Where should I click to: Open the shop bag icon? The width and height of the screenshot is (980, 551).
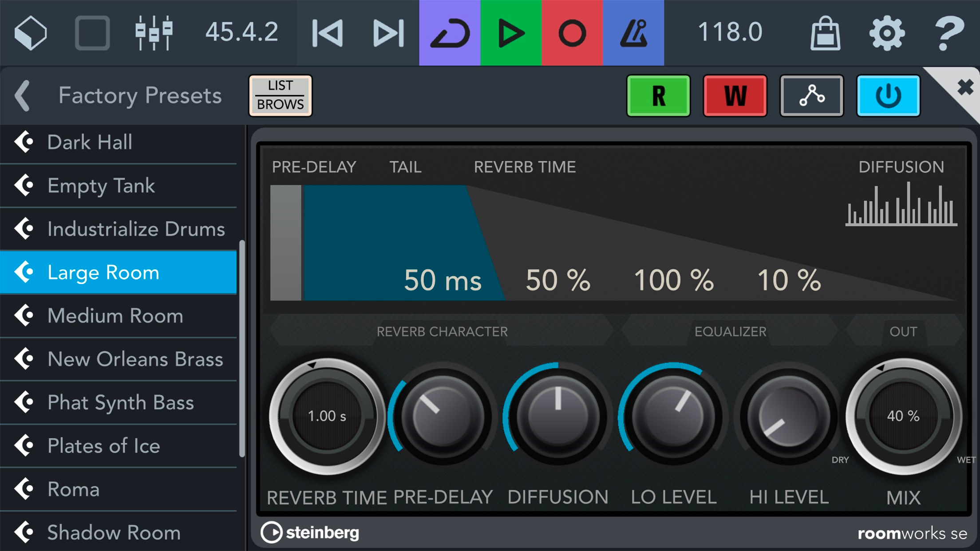(x=825, y=32)
